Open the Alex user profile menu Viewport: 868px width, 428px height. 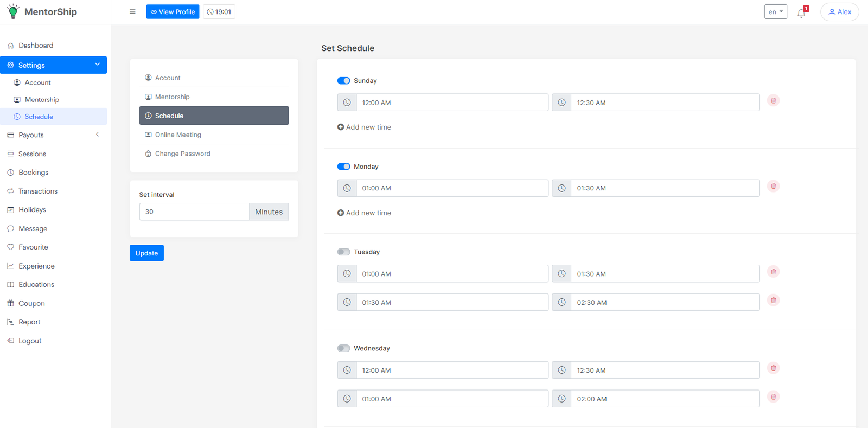(x=839, y=12)
